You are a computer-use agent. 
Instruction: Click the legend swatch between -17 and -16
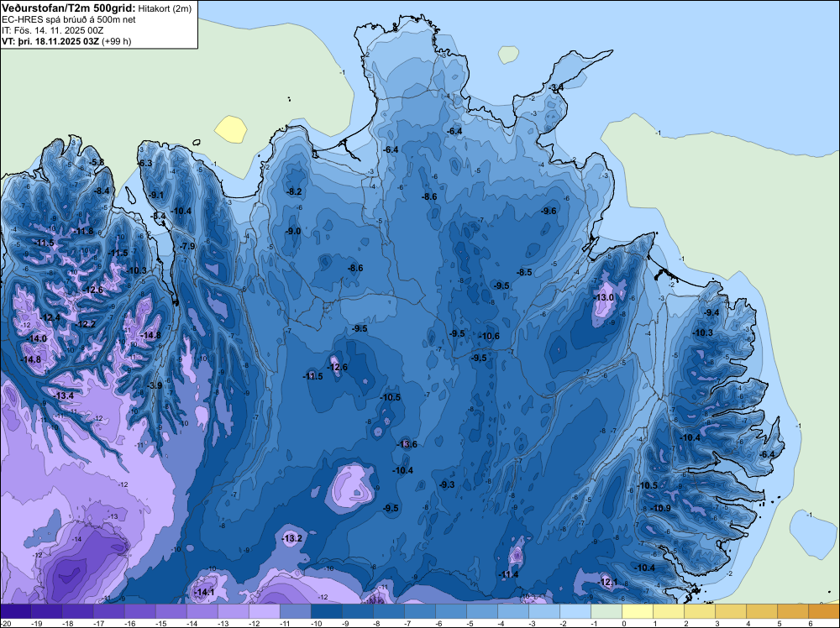(108, 611)
